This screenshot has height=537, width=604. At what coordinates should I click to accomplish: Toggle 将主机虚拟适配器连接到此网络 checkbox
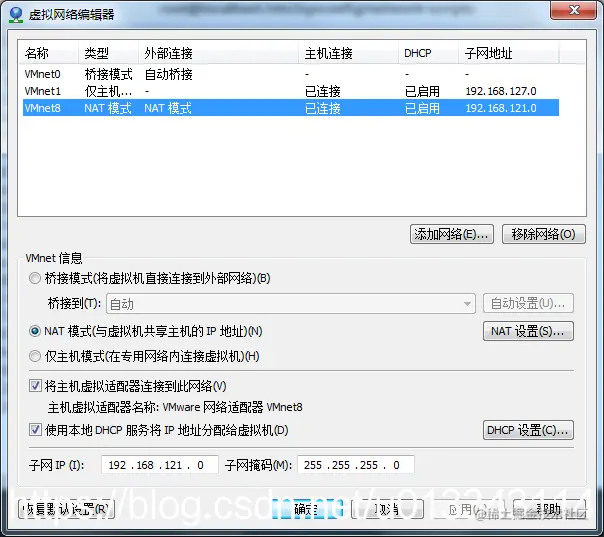coord(35,386)
